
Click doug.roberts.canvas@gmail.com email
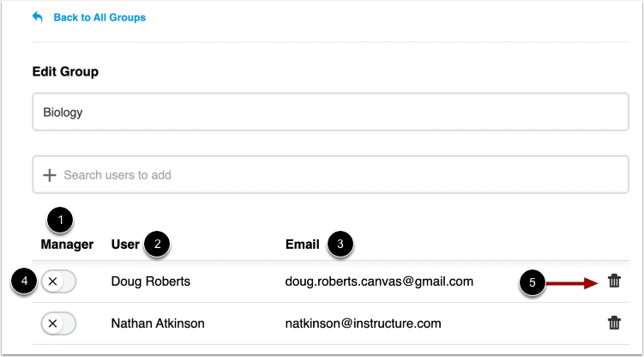(x=379, y=281)
